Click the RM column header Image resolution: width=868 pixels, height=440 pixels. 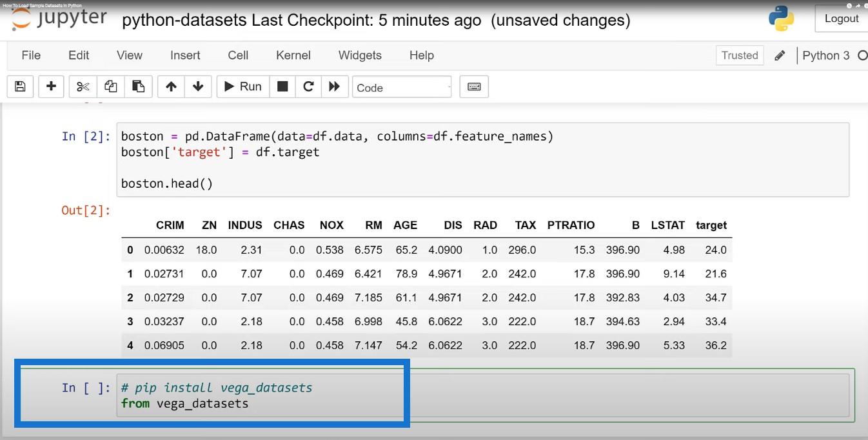pos(373,225)
